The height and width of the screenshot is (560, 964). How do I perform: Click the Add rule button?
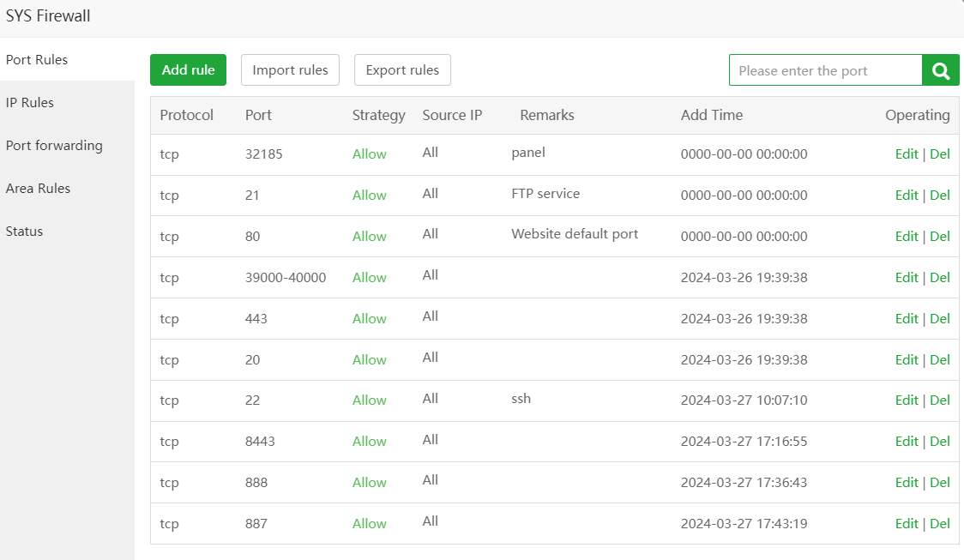click(188, 70)
